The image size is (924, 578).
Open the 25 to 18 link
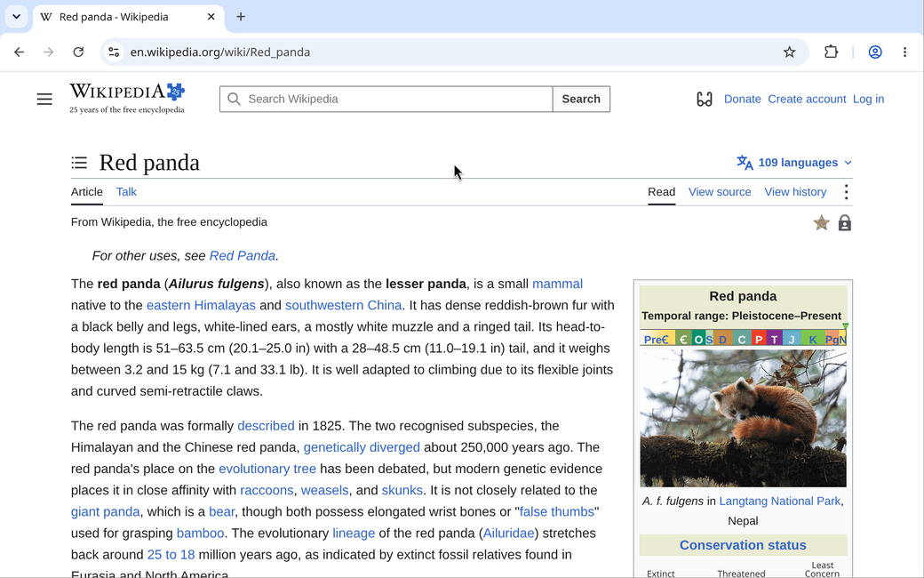point(171,555)
